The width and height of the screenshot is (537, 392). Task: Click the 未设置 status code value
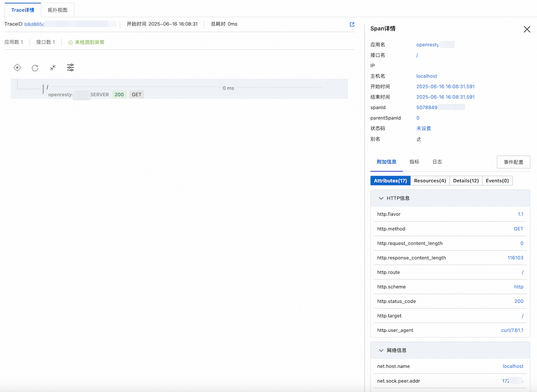(x=424, y=128)
